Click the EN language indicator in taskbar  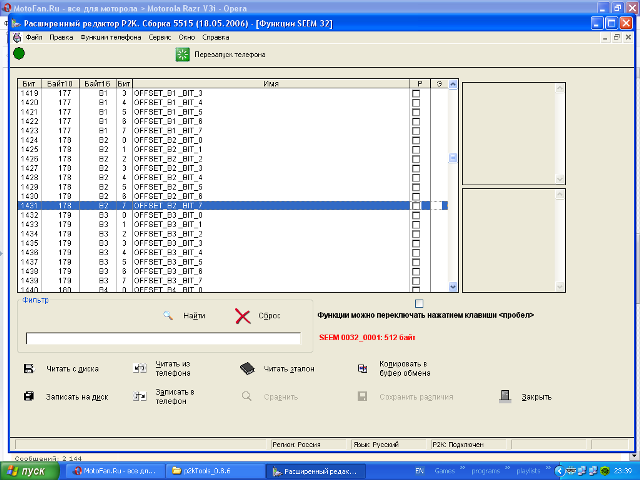[419, 471]
